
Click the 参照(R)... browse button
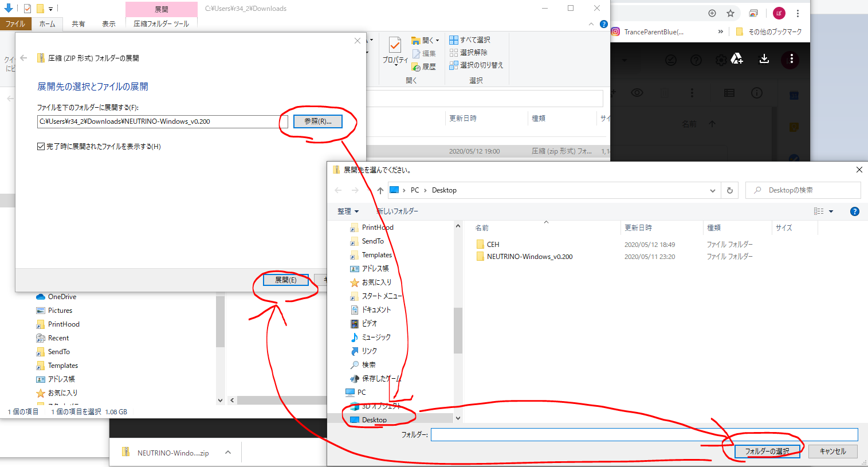pos(318,121)
